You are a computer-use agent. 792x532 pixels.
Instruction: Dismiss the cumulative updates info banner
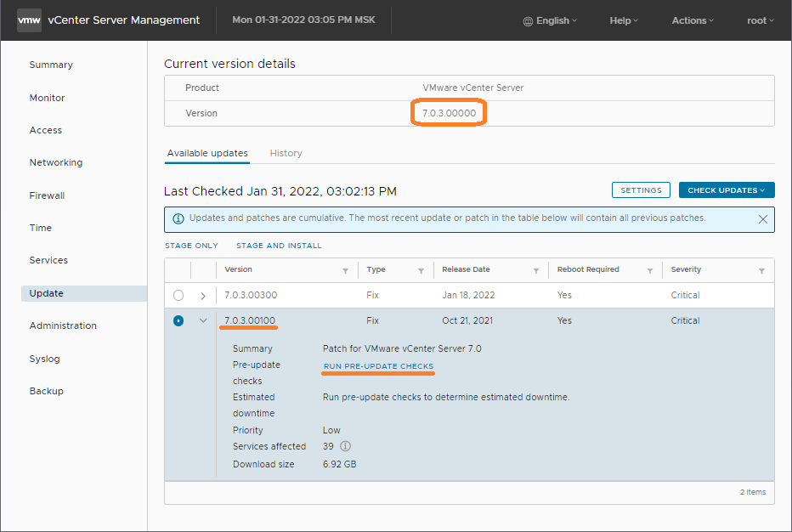[x=763, y=219]
